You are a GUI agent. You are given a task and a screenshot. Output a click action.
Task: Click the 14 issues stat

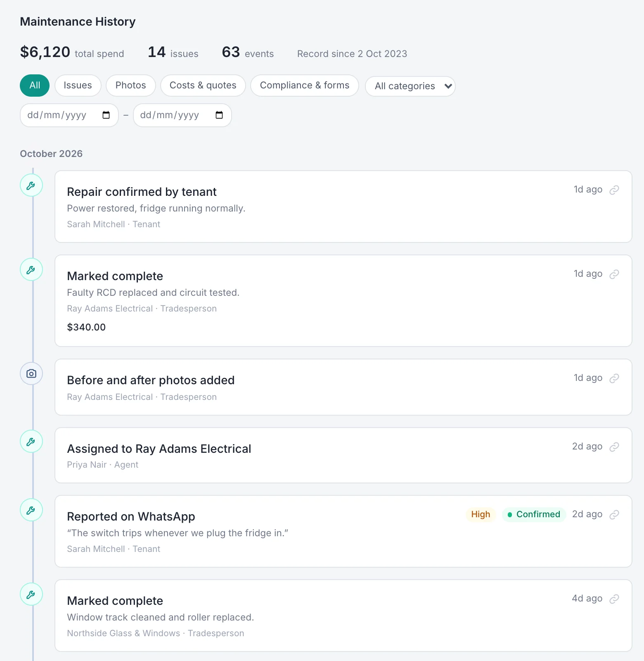pos(173,52)
